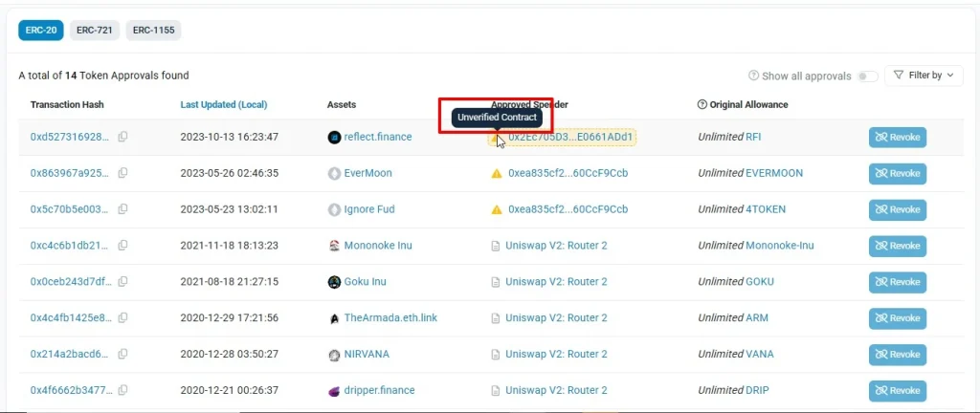Click the GOKU allowance token link

click(760, 281)
